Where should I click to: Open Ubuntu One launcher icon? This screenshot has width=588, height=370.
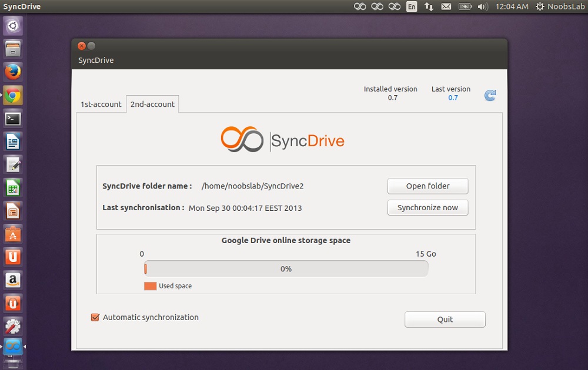pos(13,257)
